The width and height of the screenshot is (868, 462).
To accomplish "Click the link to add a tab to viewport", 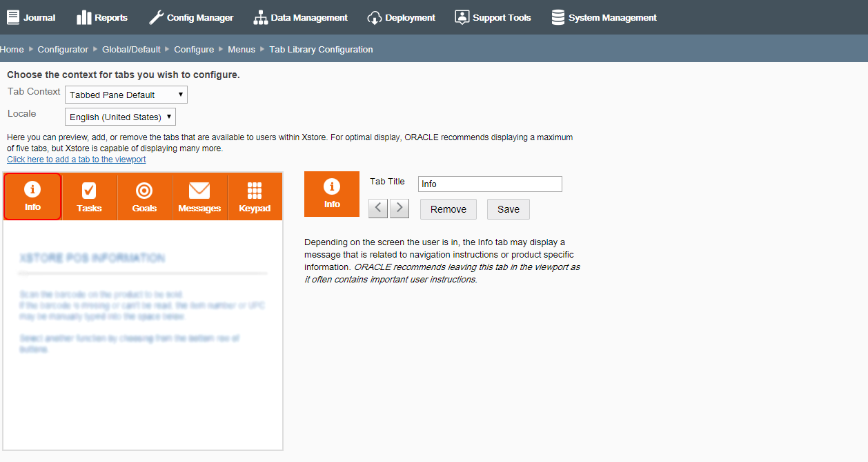I will click(76, 159).
